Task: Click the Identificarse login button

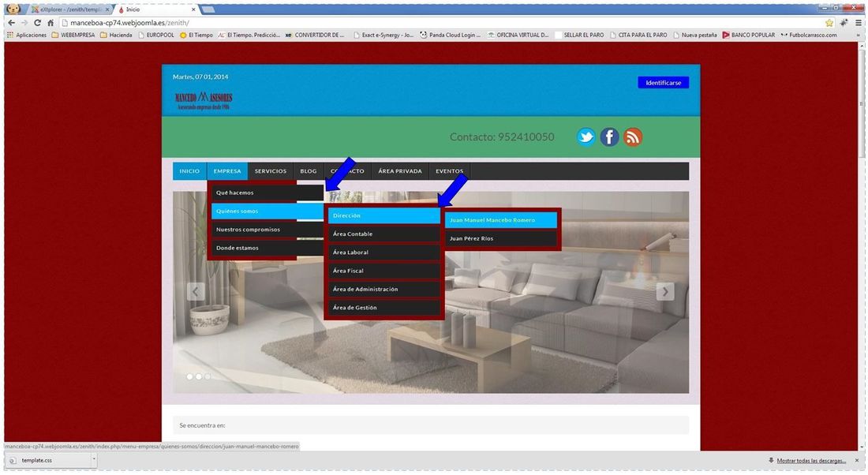Action: coord(663,83)
